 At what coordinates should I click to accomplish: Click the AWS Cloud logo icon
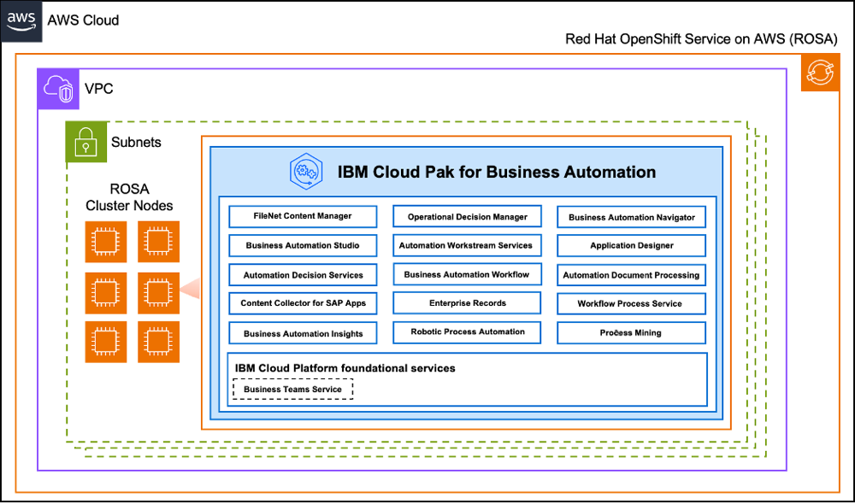click(20, 21)
